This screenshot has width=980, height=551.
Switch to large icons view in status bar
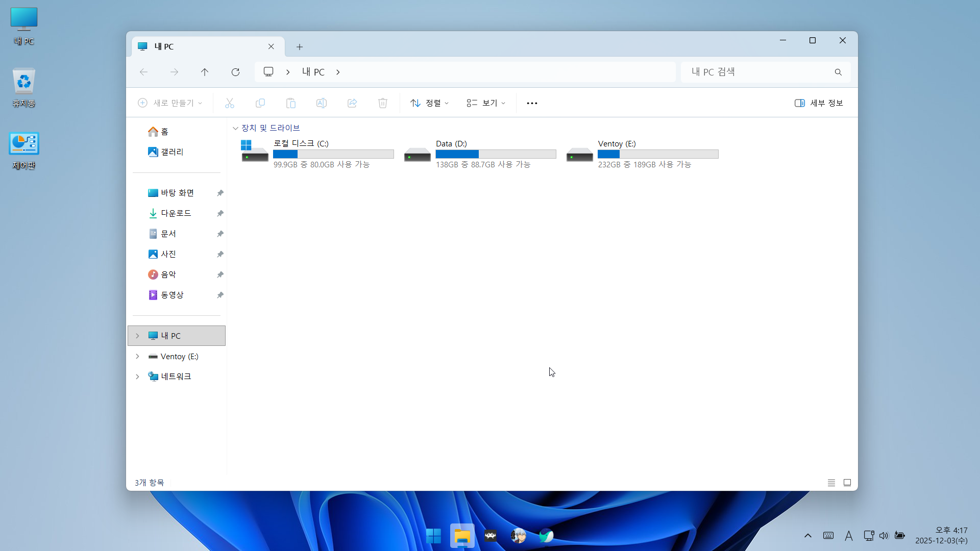(847, 483)
